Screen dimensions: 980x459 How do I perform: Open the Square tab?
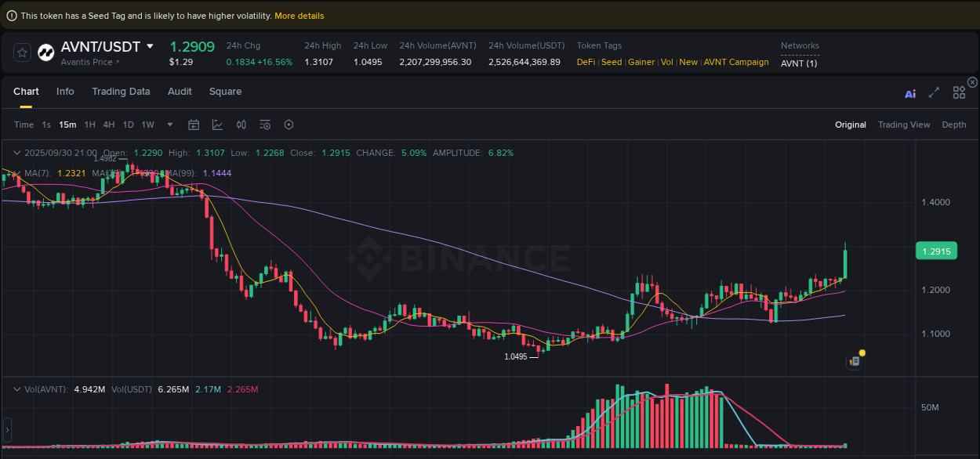pyautogui.click(x=225, y=92)
